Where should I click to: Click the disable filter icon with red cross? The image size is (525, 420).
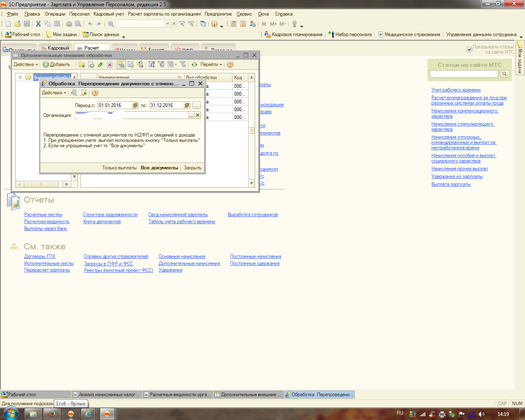click(183, 64)
